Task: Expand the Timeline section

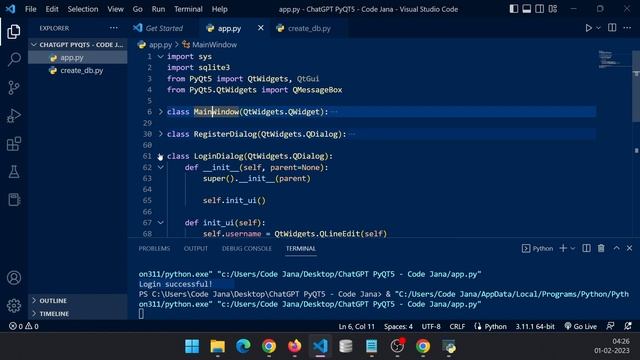Action: point(78,313)
